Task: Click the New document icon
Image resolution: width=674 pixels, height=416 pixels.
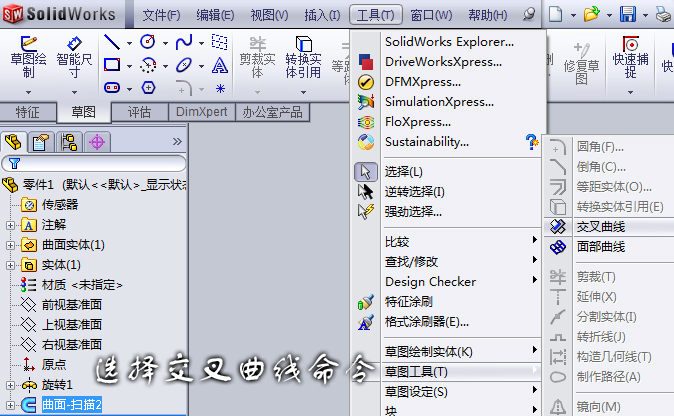Action: point(555,14)
